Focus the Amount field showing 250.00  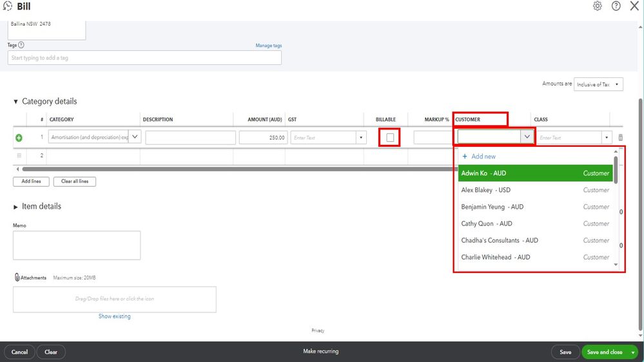click(263, 137)
